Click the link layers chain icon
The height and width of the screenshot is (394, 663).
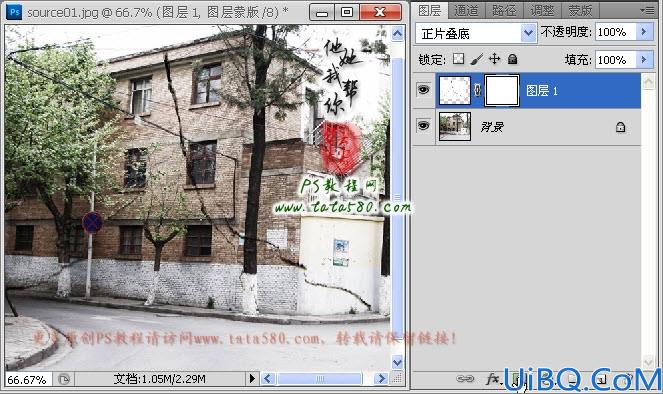pos(465,378)
